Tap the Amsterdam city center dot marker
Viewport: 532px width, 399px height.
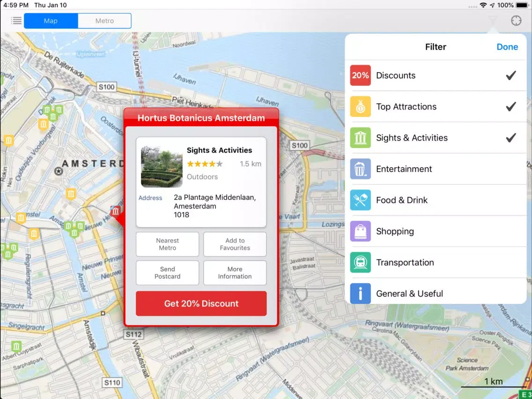(x=59, y=171)
